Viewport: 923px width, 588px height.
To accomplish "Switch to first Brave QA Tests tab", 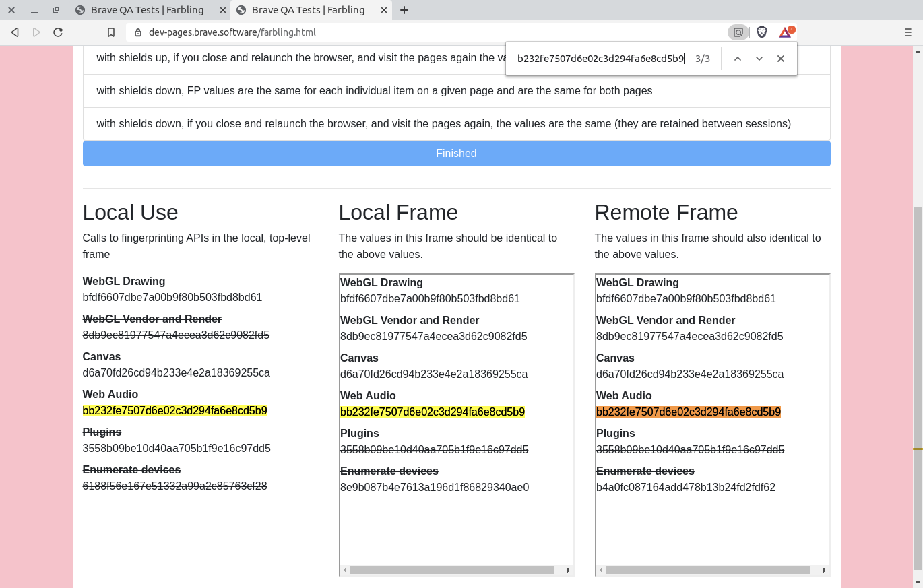I will pyautogui.click(x=147, y=10).
